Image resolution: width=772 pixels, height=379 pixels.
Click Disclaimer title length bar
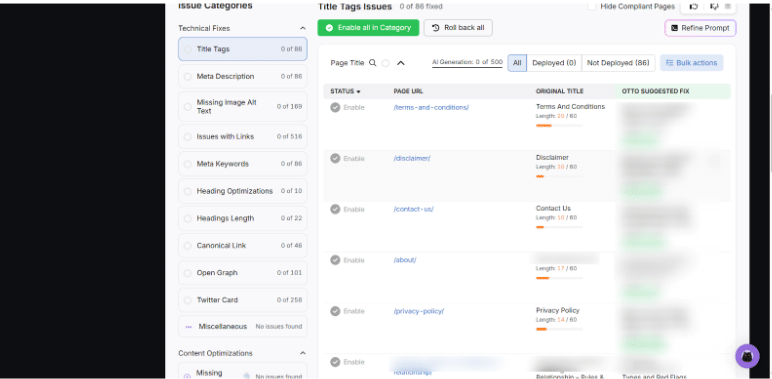click(559, 176)
